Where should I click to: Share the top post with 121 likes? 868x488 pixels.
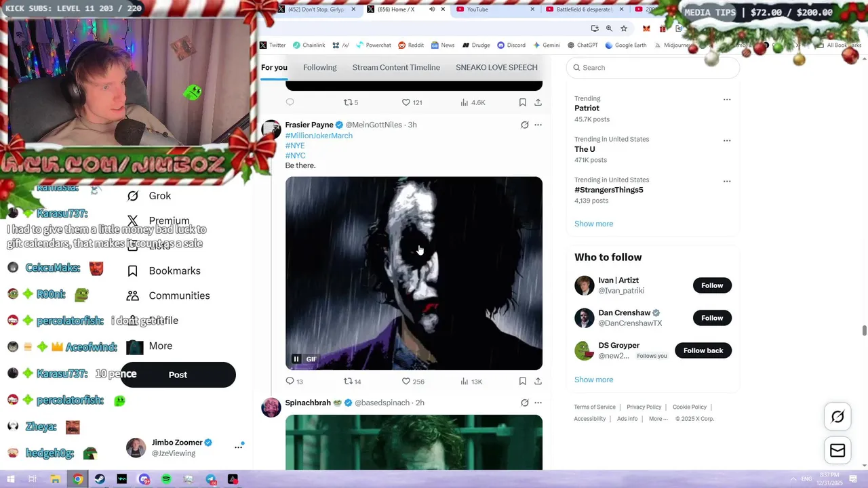(538, 102)
